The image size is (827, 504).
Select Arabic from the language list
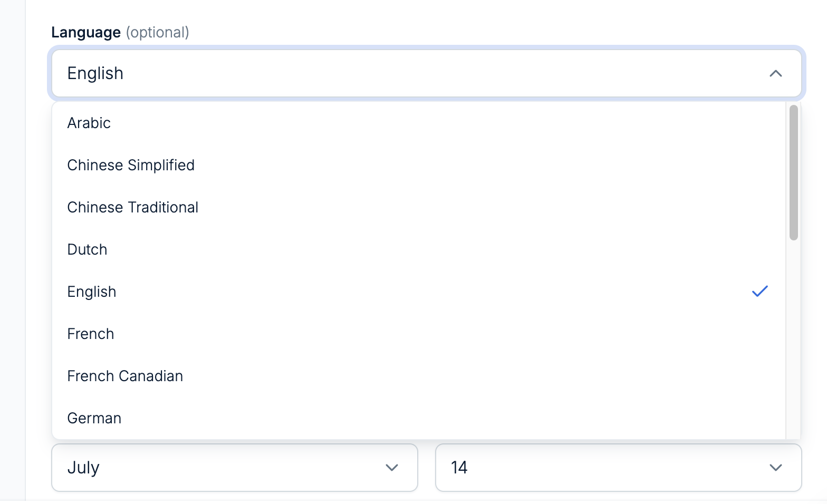click(419, 123)
